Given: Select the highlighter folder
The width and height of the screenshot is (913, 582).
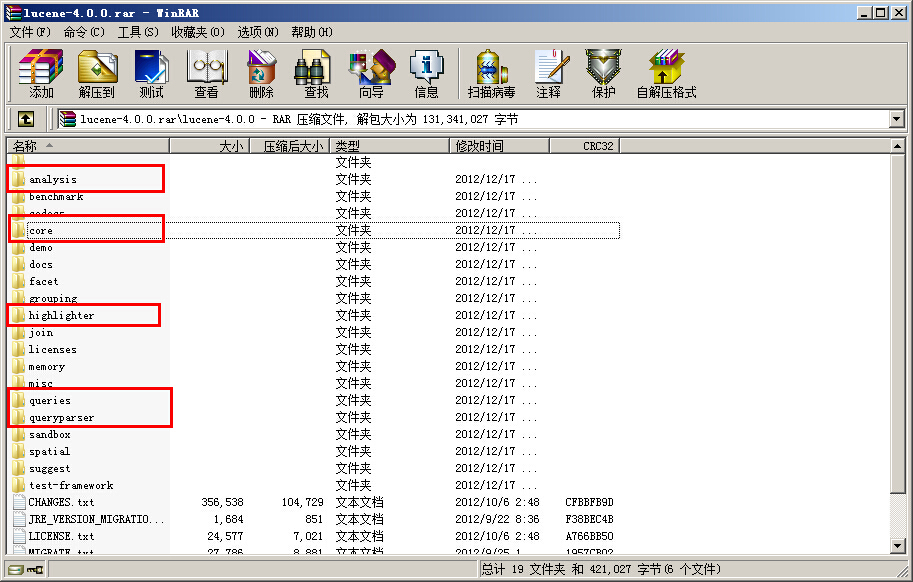Looking at the screenshot, I should [x=61, y=315].
